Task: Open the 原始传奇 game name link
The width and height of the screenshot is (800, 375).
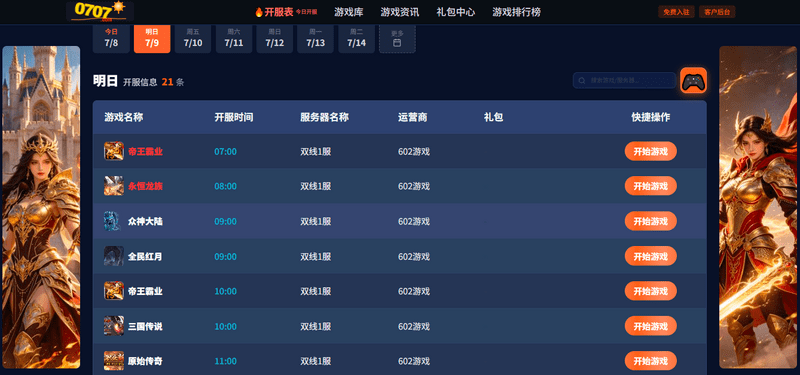Action: click(x=145, y=361)
